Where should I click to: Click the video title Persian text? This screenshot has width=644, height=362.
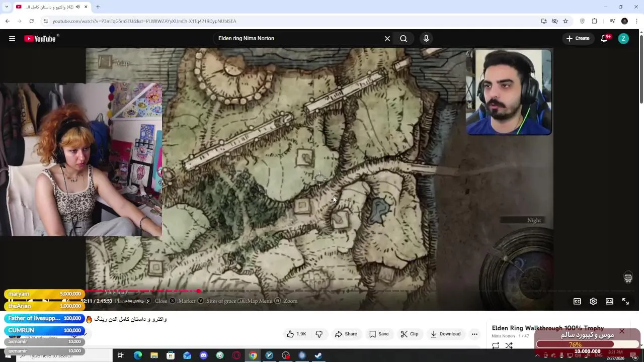pos(130,319)
